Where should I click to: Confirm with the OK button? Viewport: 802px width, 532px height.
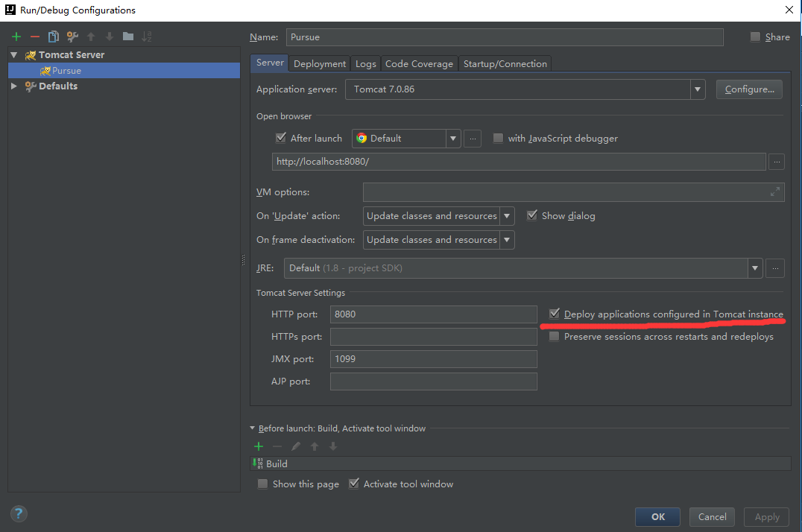657,516
